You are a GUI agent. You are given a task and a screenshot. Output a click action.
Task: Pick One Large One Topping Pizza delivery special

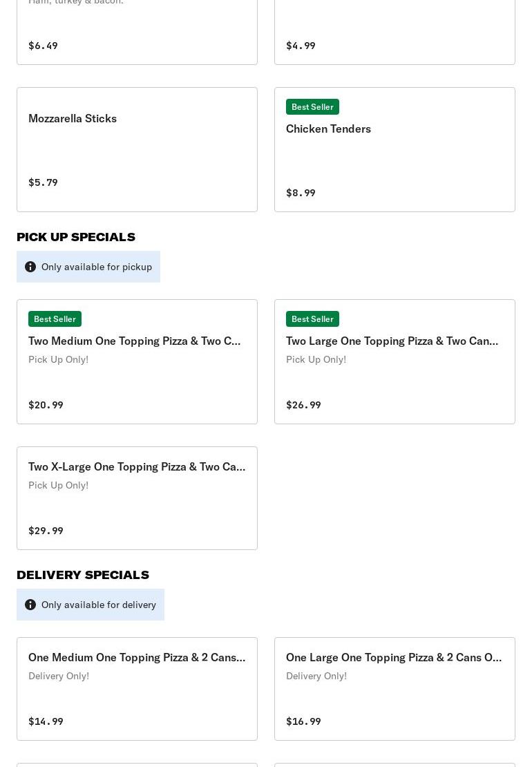[394, 657]
